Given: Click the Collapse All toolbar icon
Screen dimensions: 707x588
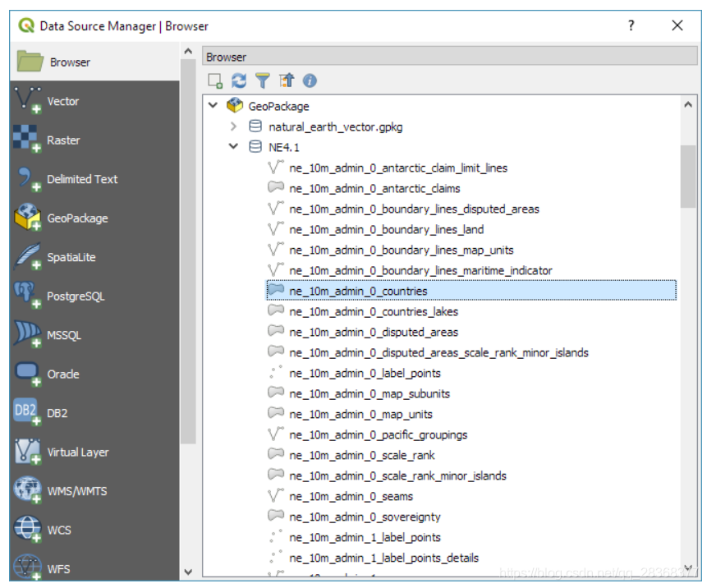Looking at the screenshot, I should click(x=287, y=80).
